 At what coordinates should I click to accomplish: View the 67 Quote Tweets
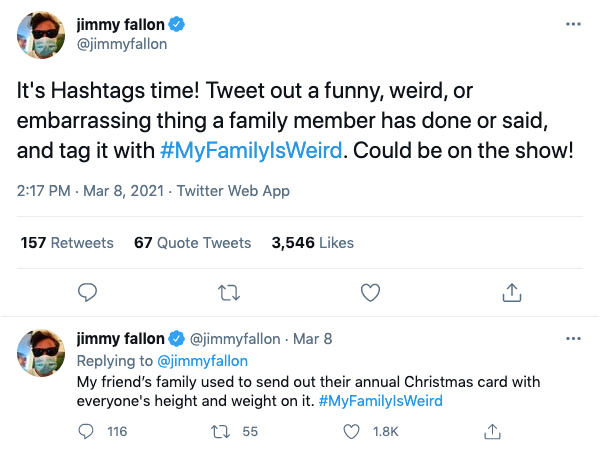[192, 242]
